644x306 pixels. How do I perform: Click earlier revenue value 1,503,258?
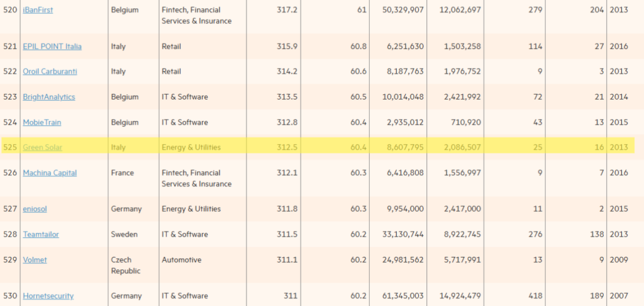pyautogui.click(x=462, y=47)
